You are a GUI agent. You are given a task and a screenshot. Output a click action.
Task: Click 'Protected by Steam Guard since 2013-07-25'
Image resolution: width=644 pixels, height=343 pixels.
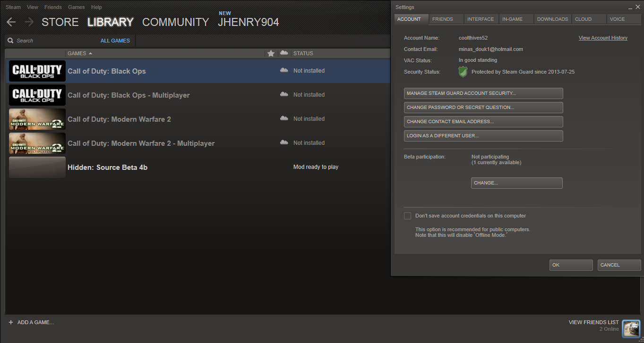[x=523, y=72]
